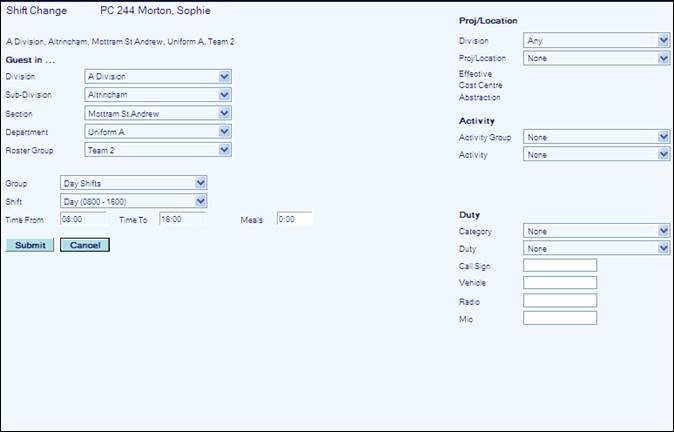Viewport: 674px width, 432px height.
Task: Select the Meals input field
Action: point(294,219)
